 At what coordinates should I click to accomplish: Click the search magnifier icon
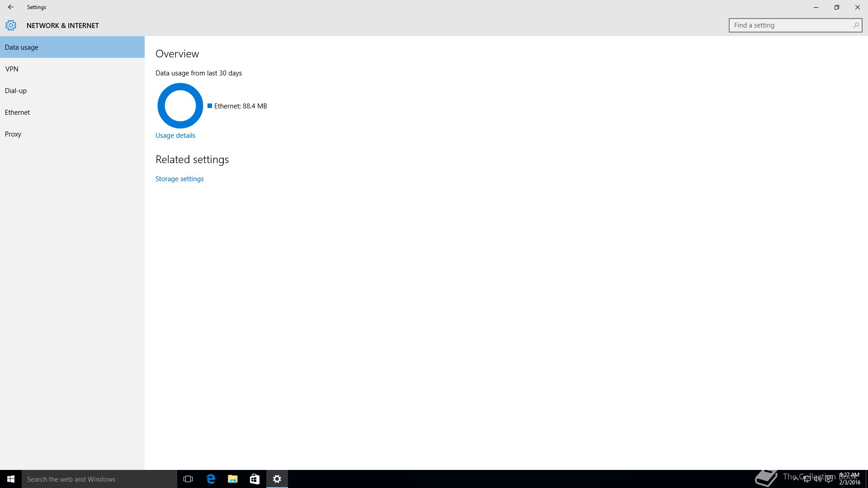(856, 25)
